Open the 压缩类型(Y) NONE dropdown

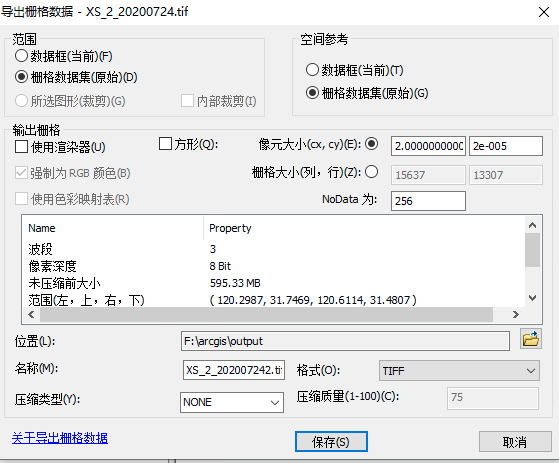pyautogui.click(x=232, y=402)
